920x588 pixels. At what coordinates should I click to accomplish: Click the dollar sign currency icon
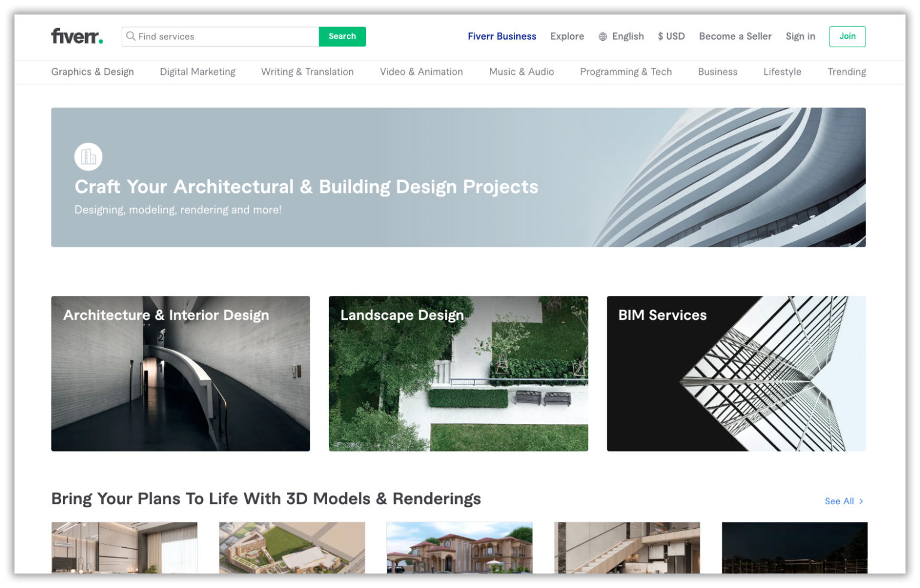[x=661, y=36]
